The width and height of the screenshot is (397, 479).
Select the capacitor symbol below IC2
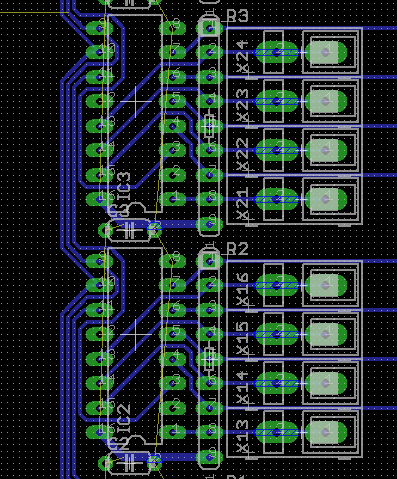coord(129,463)
